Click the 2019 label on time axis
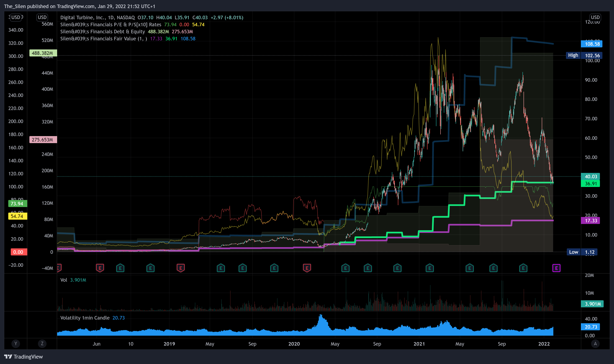 [169, 344]
